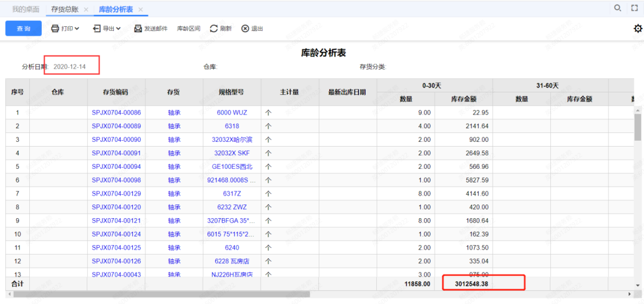Screen dimensions: 644x304
Task: Click the 存货编码 column header
Action: [116, 92]
